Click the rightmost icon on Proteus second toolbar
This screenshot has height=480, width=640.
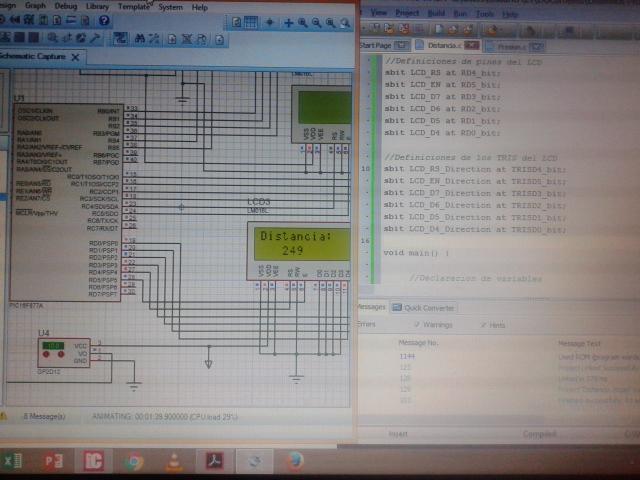(219, 40)
